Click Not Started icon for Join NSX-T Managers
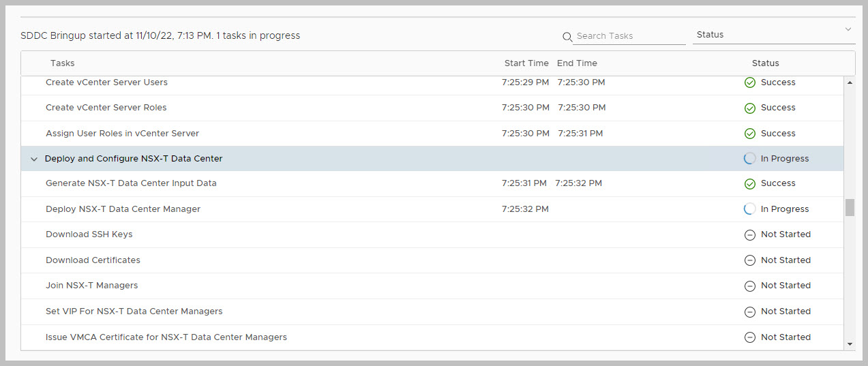The image size is (868, 366). (x=749, y=286)
